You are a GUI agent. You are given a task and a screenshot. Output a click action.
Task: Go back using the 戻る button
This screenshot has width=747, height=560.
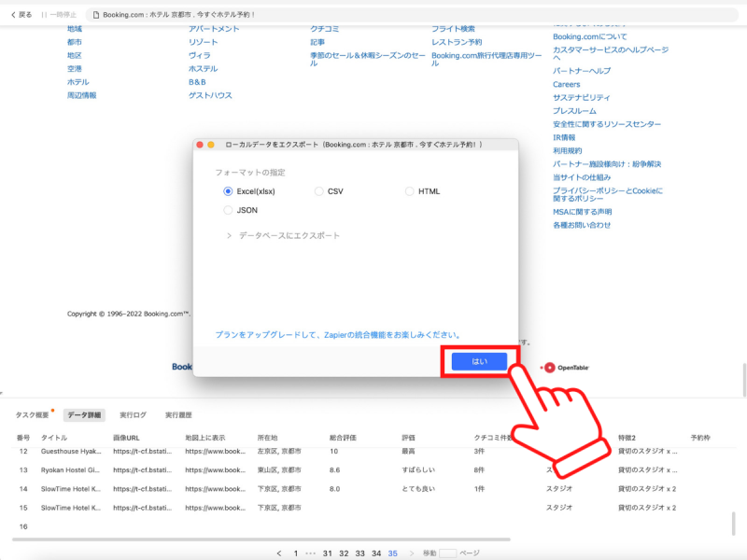pos(21,15)
